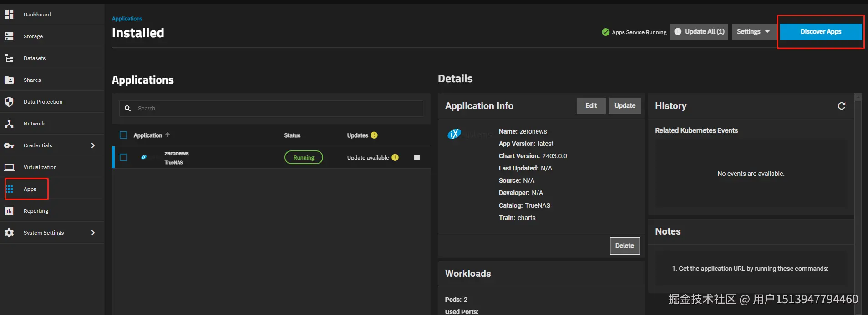
Task: Click the details panel vertical scrollbar
Action: [858, 204]
